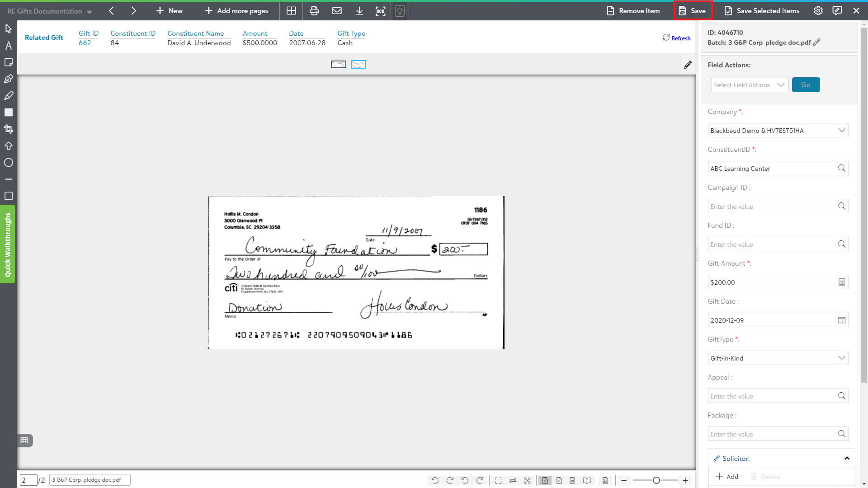The image size is (868, 488).
Task: Click the Refresh link
Action: (680, 38)
